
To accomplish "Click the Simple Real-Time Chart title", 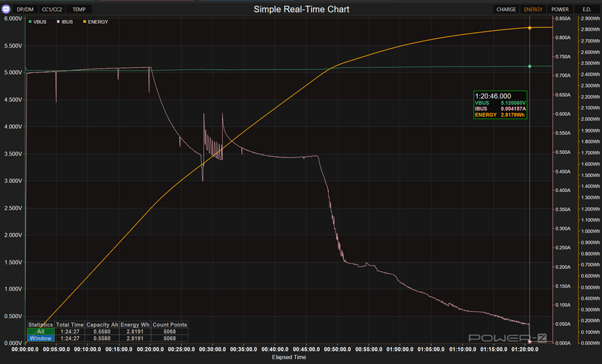I will [301, 10].
